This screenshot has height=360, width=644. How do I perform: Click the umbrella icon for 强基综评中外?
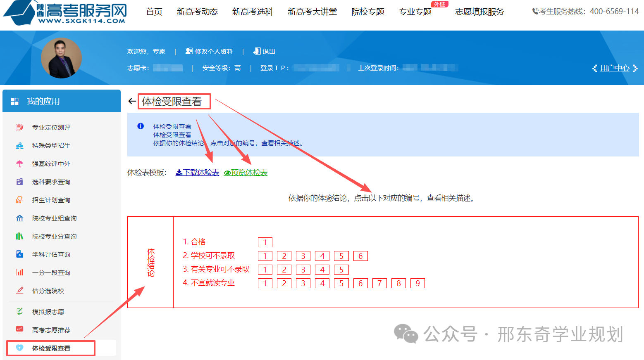[19, 163]
